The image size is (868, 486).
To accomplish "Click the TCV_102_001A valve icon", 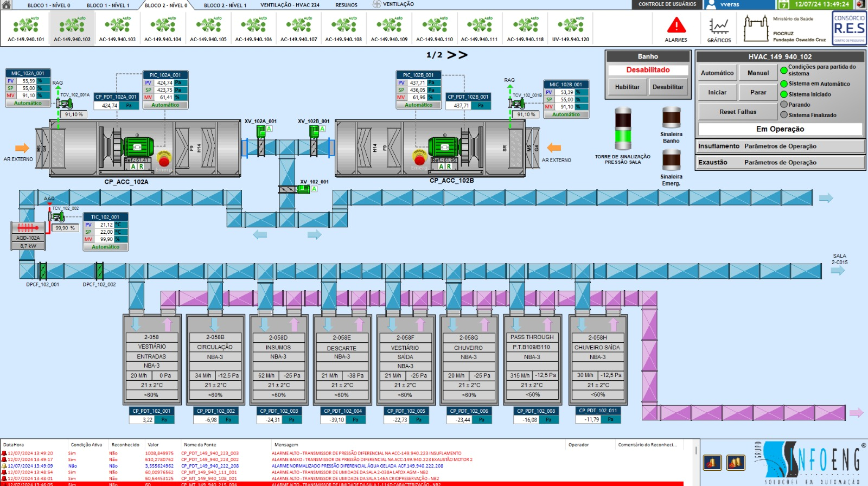I will click(65, 104).
